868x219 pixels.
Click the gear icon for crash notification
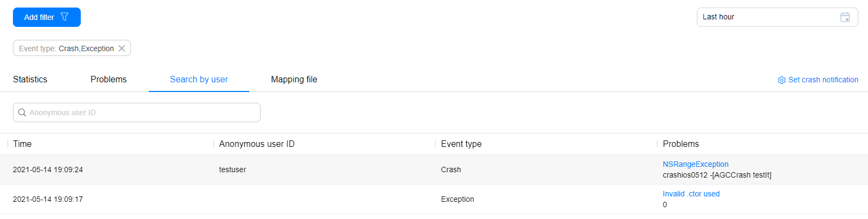(x=781, y=80)
